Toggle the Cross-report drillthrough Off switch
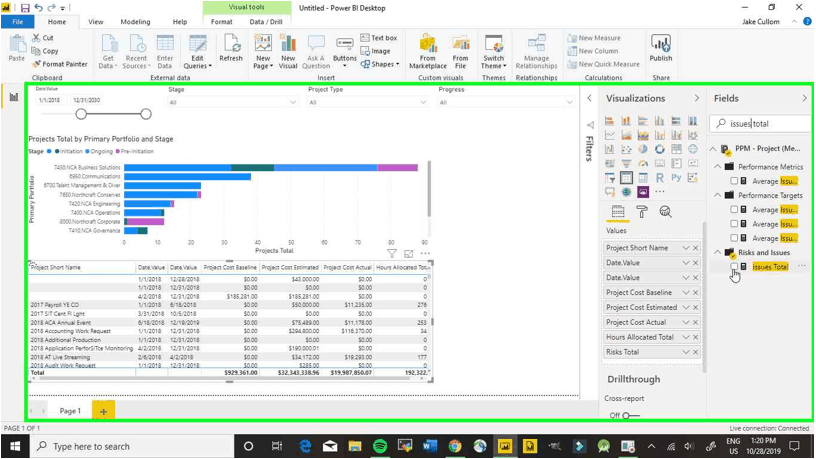This screenshot has width=816, height=459. pyautogui.click(x=631, y=415)
